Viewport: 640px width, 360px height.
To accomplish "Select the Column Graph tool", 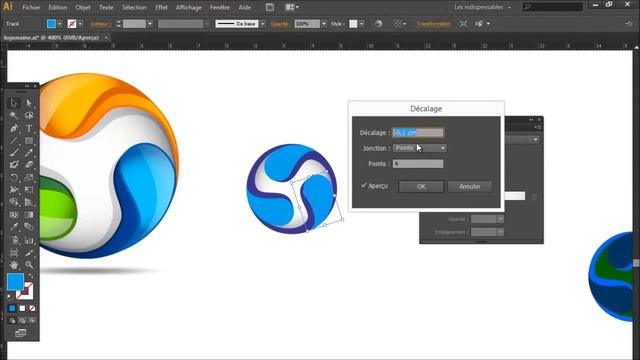I will click(x=29, y=240).
